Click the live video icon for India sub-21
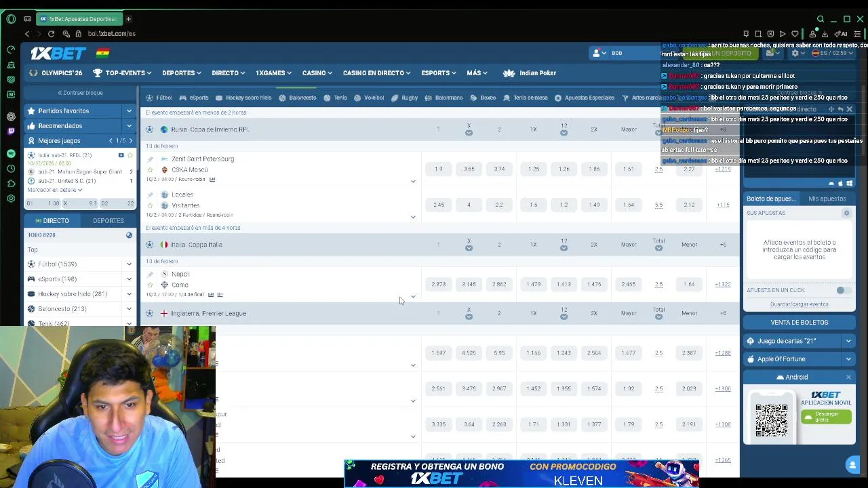 121,155
